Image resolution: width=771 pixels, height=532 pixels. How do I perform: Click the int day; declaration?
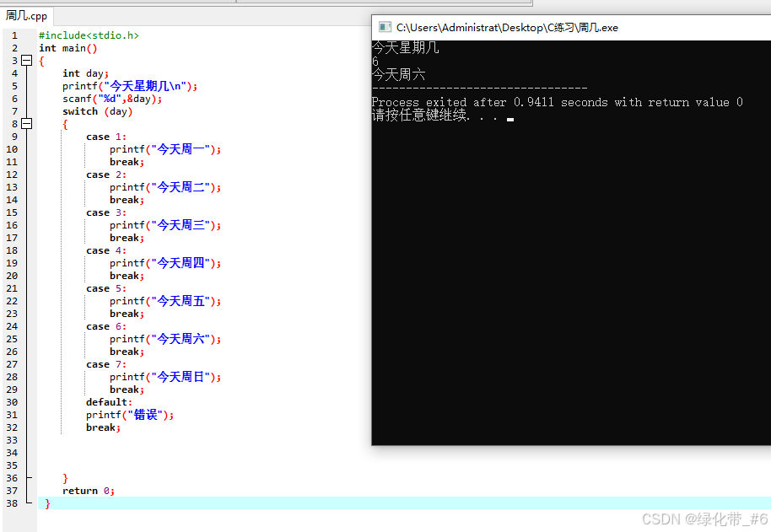(x=85, y=73)
